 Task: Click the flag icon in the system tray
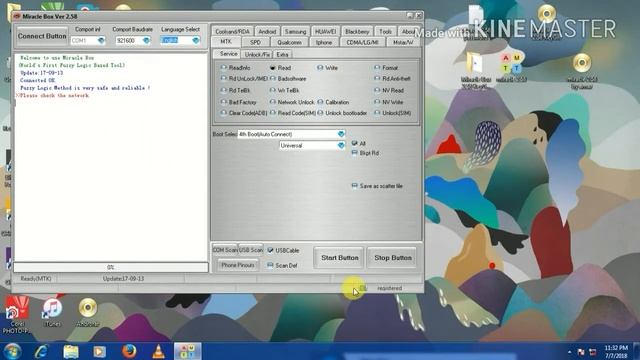point(581,352)
